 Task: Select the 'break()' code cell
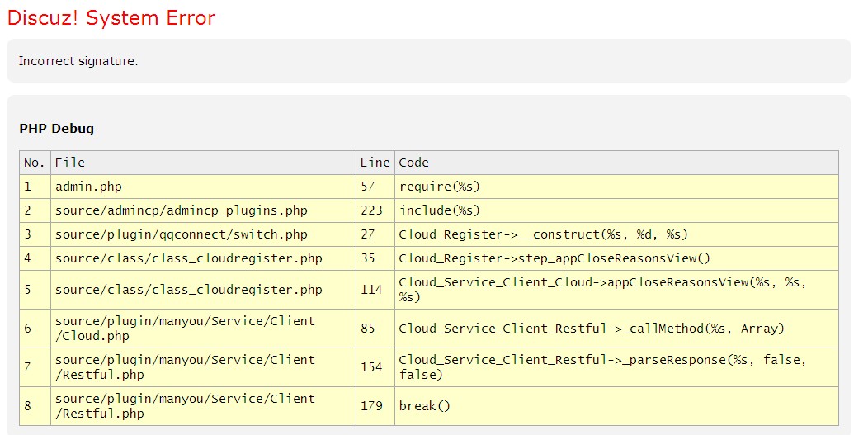click(616, 406)
